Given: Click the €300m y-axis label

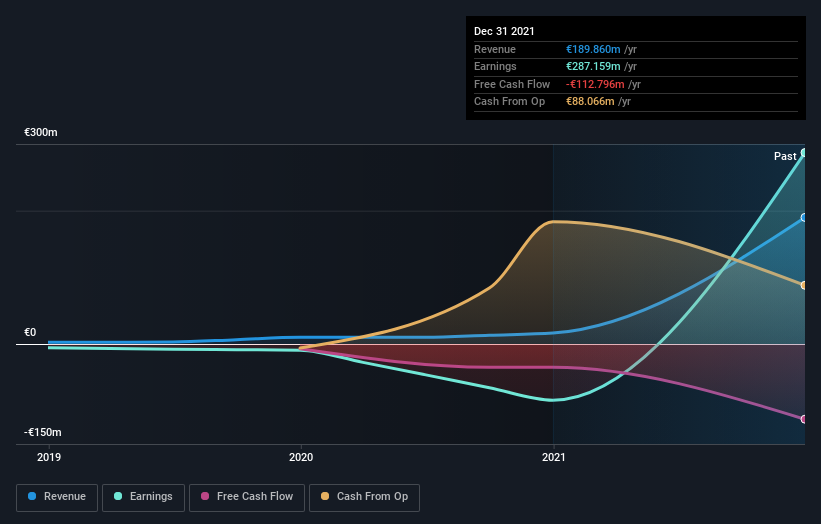Looking at the screenshot, I should 41,132.
